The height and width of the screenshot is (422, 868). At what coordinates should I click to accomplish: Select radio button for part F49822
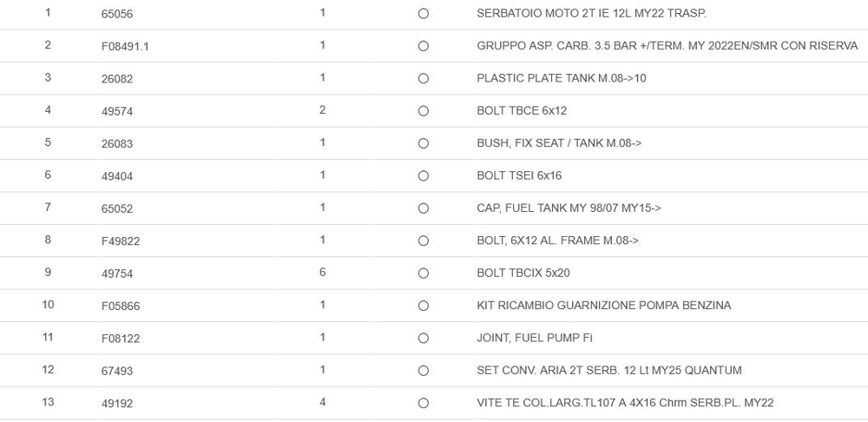pyautogui.click(x=423, y=241)
